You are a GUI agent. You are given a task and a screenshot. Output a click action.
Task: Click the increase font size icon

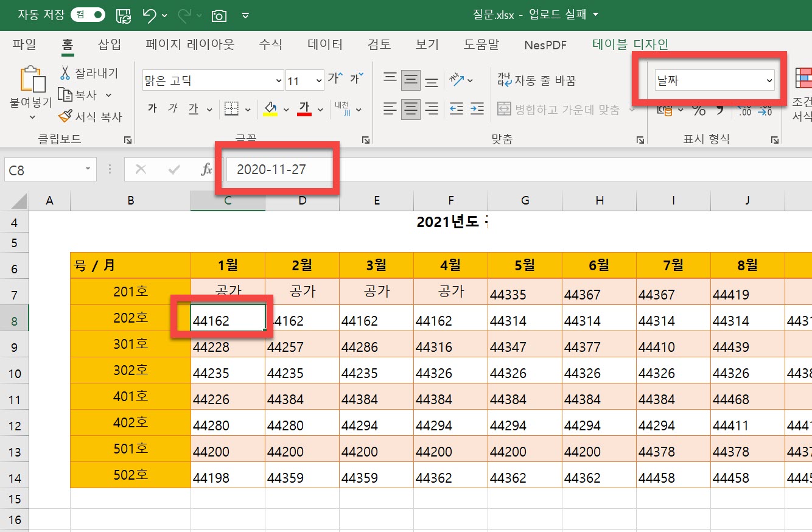click(335, 79)
